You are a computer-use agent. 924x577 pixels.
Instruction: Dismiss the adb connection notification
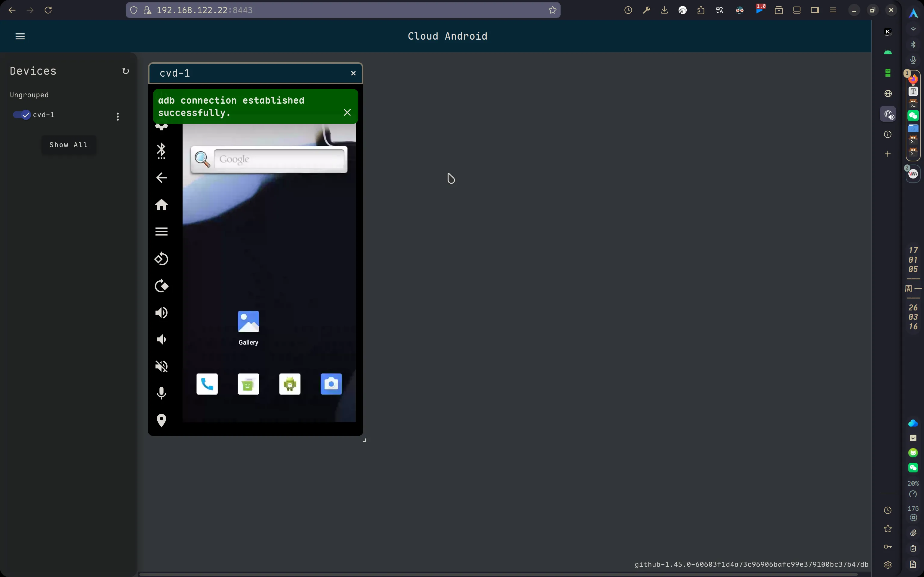tap(347, 112)
